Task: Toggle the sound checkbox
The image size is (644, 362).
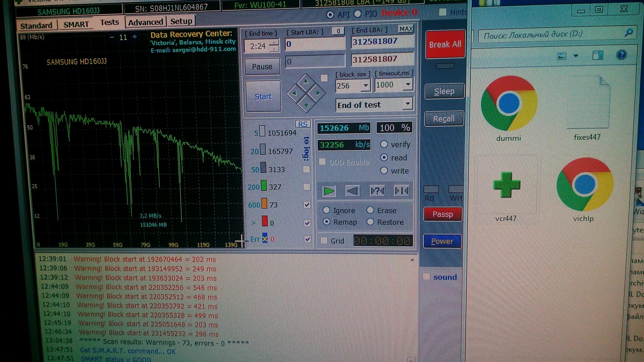Action: [426, 277]
